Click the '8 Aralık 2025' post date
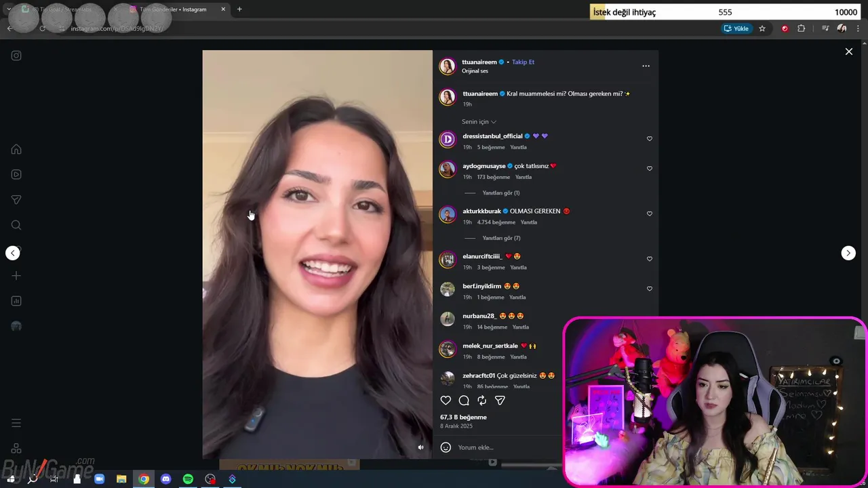Image resolution: width=868 pixels, height=488 pixels. pos(456,426)
